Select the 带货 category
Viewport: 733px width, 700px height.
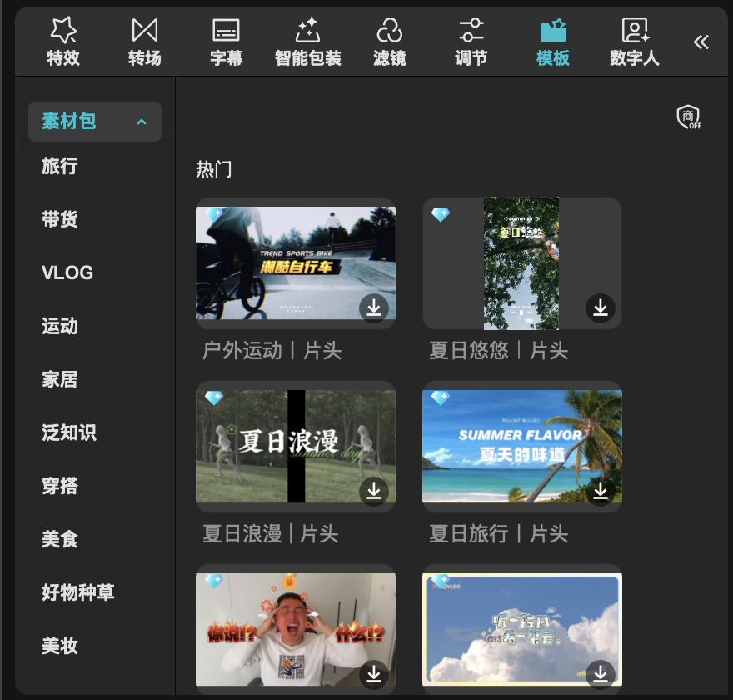tap(60, 219)
